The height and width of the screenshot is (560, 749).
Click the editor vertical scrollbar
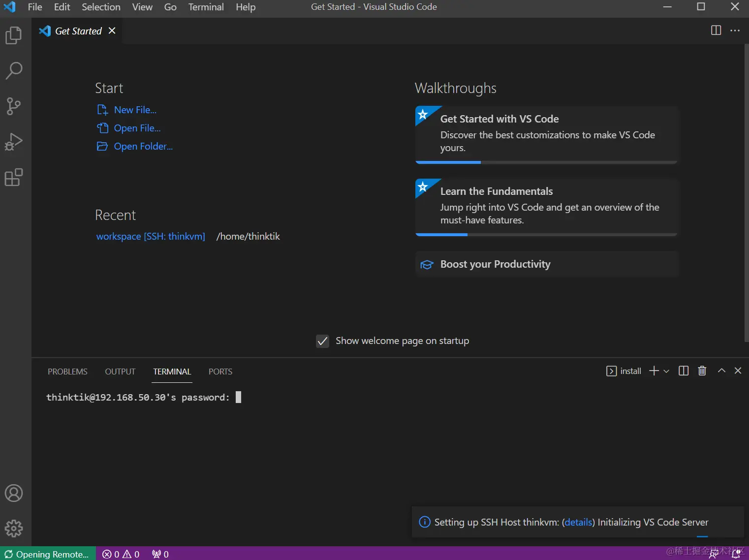746,193
